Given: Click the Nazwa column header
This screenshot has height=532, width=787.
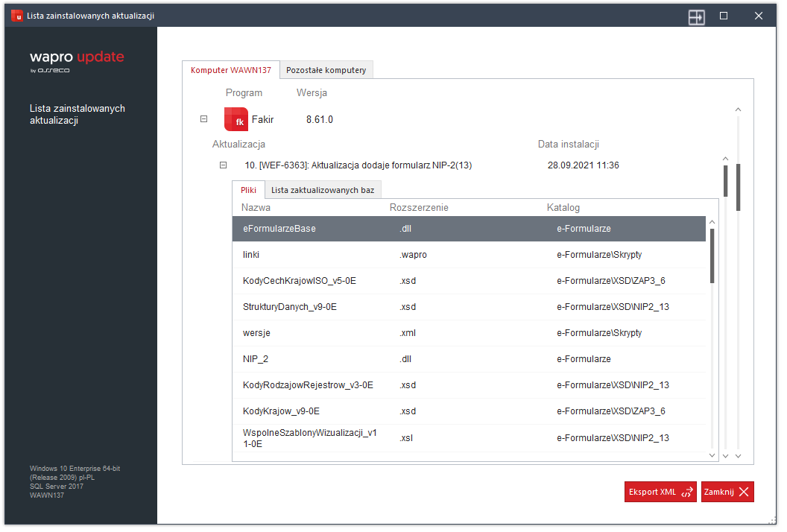Looking at the screenshot, I should pyautogui.click(x=256, y=208).
